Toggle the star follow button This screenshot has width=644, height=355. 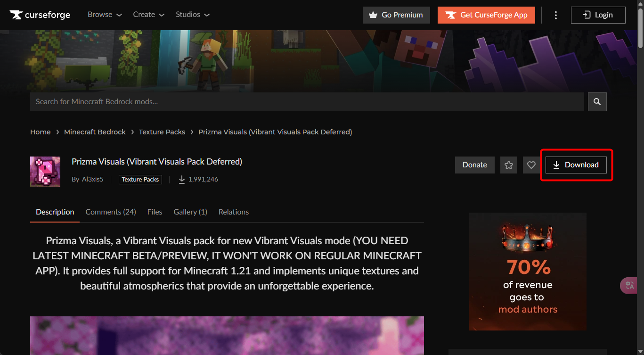[509, 165]
